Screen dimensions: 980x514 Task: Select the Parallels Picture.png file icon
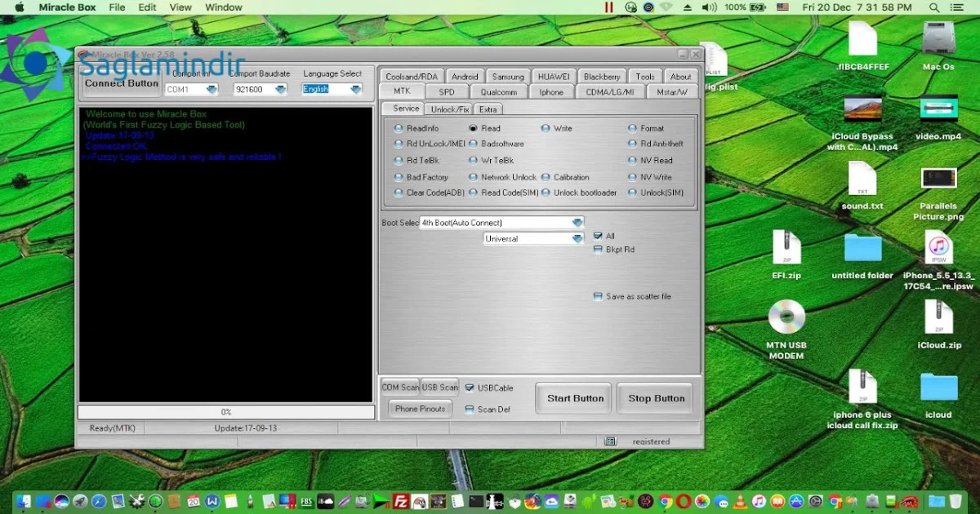tap(938, 179)
